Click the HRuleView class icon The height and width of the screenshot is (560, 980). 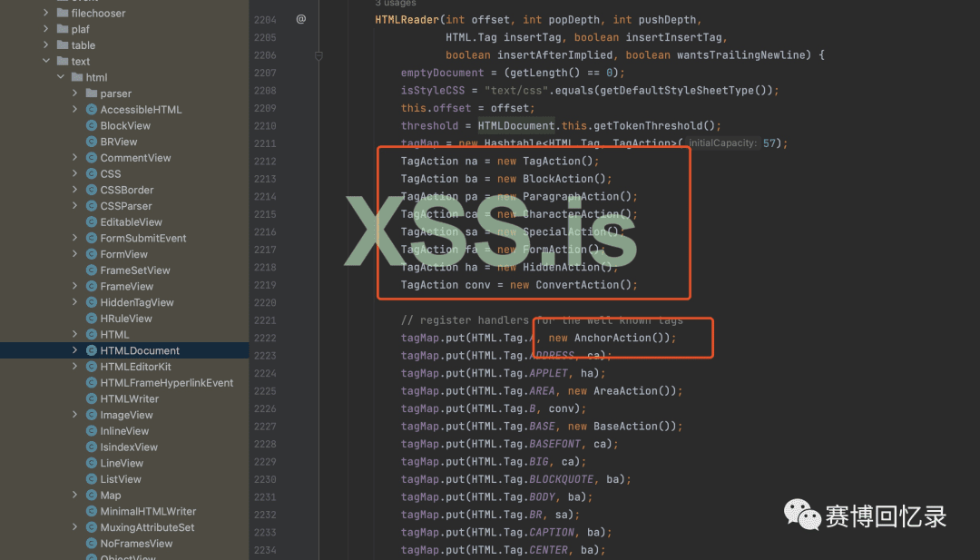92,319
